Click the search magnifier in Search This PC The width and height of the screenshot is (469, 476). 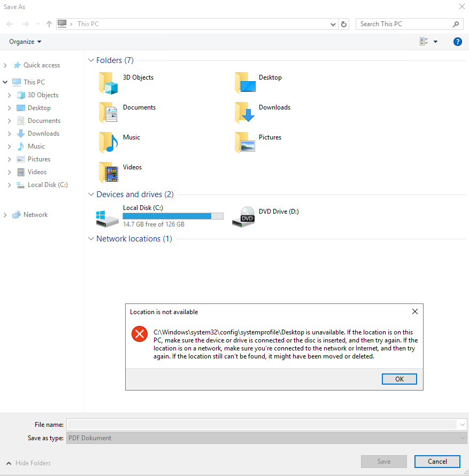455,24
